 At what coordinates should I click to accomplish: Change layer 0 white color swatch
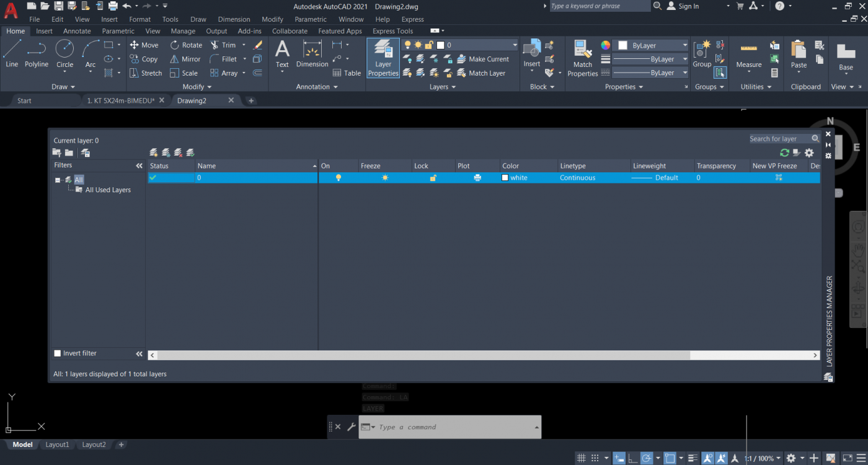(505, 178)
